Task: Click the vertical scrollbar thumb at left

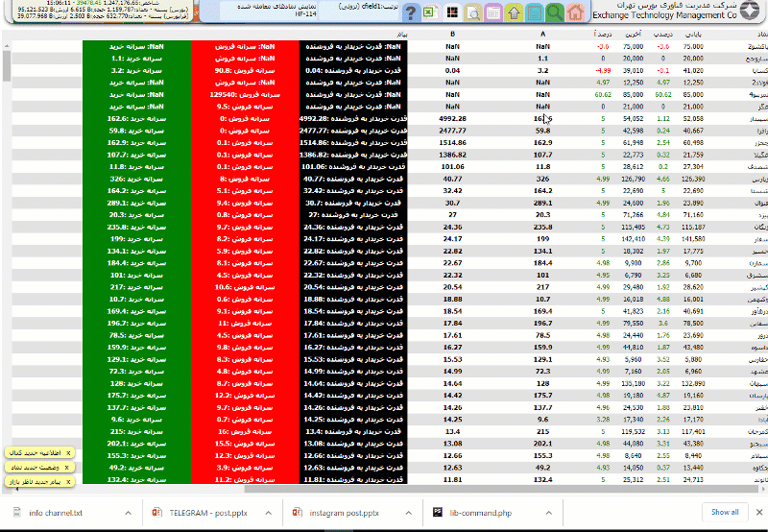Action: pos(7,66)
